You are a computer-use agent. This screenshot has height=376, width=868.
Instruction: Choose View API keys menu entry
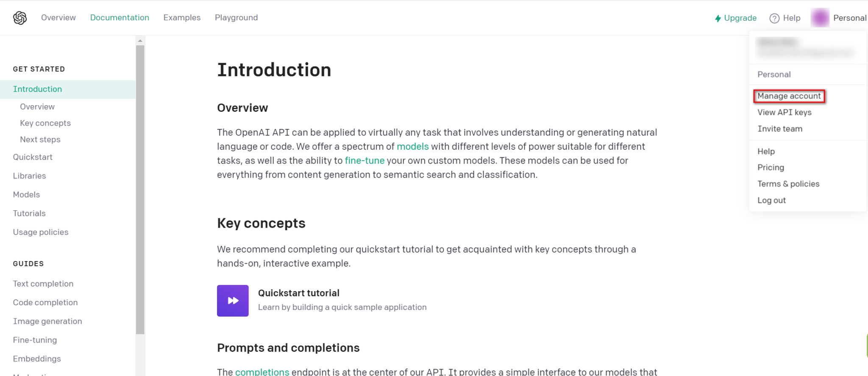[784, 112]
